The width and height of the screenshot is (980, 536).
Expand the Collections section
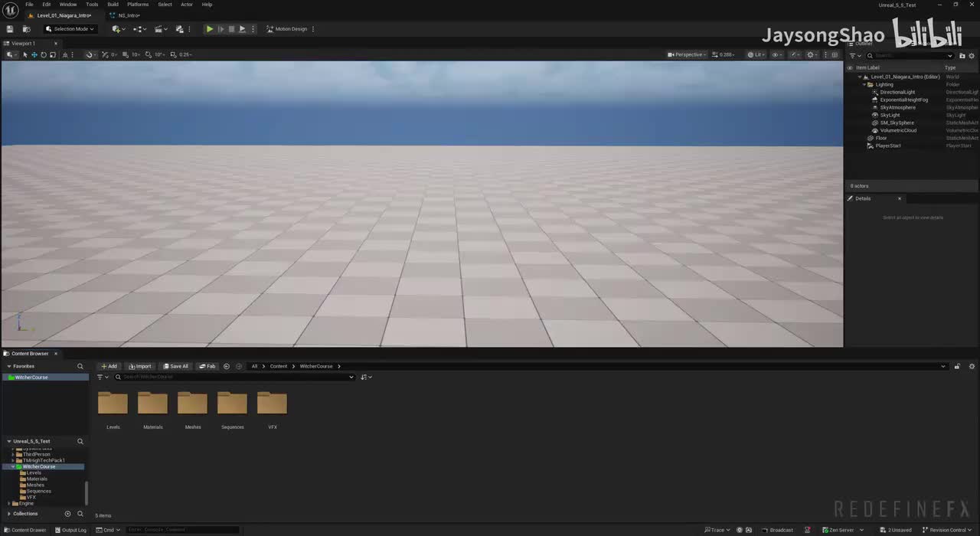[x=9, y=514]
